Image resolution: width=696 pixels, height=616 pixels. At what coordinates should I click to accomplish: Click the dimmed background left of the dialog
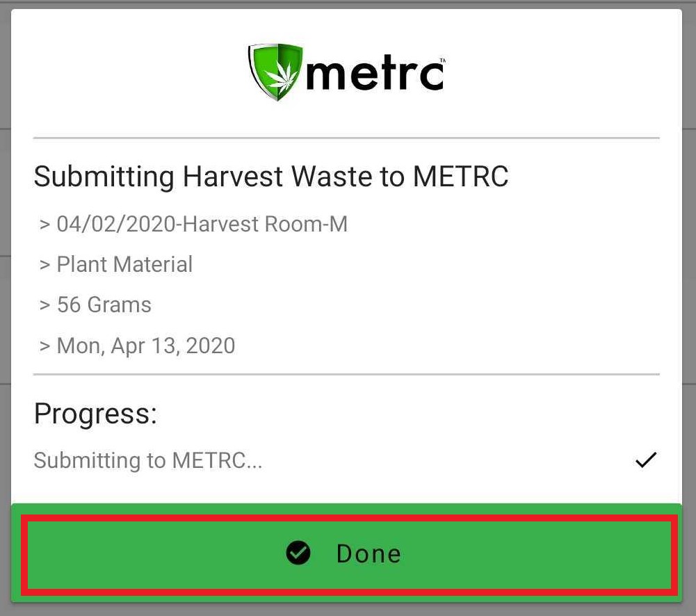pyautogui.click(x=5, y=311)
